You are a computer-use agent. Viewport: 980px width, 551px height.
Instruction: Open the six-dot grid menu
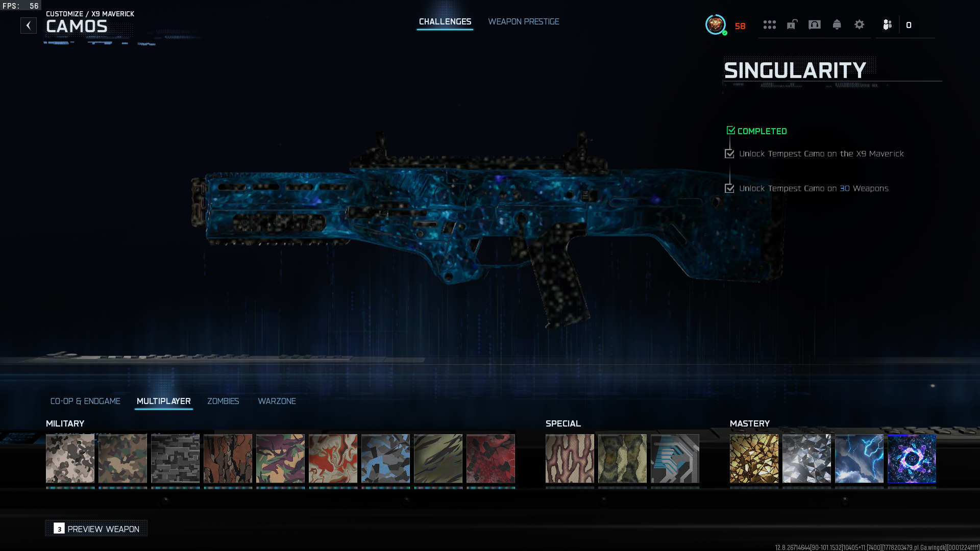(770, 24)
